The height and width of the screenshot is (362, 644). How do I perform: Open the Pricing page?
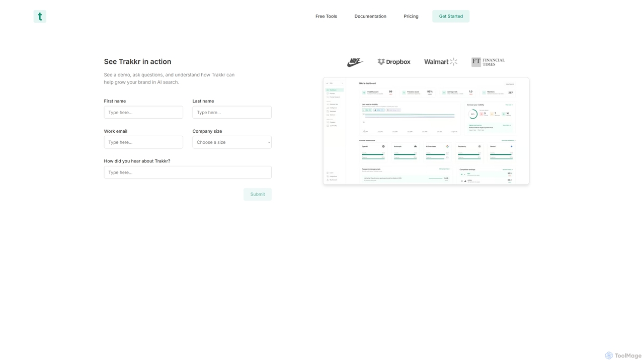411,16
